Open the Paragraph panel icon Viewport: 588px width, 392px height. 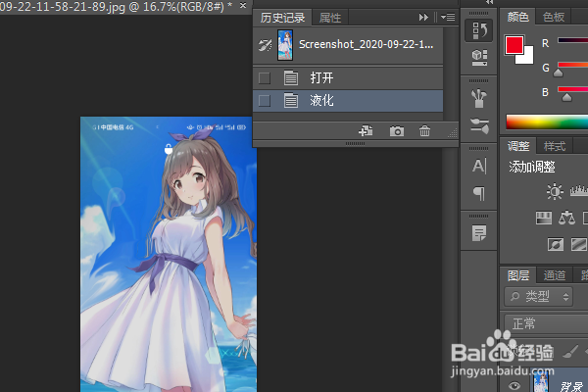tap(479, 193)
